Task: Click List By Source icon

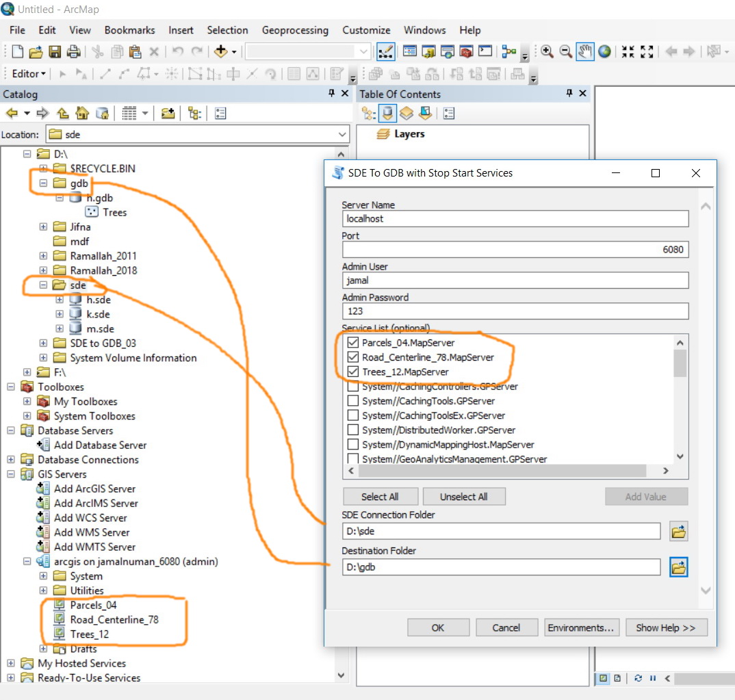Action: 387,114
